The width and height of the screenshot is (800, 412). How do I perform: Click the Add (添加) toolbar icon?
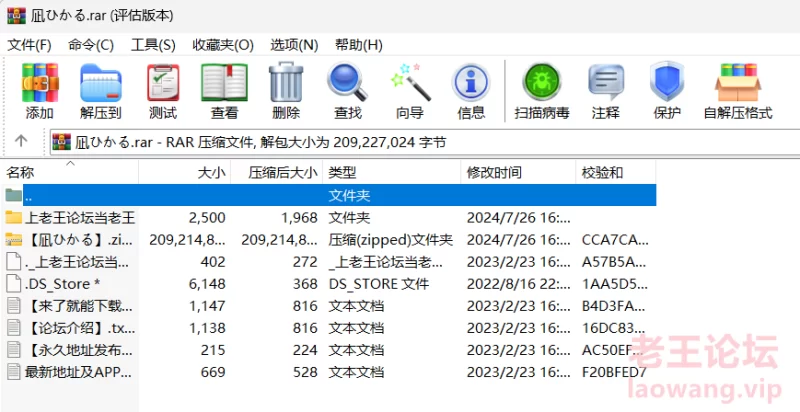pyautogui.click(x=40, y=83)
